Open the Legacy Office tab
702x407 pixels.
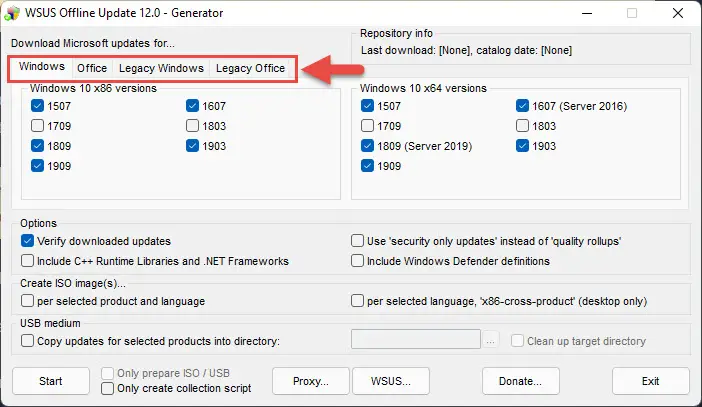(x=250, y=68)
